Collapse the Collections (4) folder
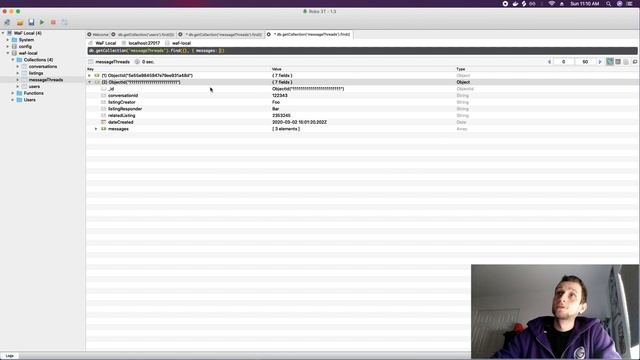640x360 pixels. click(x=13, y=60)
